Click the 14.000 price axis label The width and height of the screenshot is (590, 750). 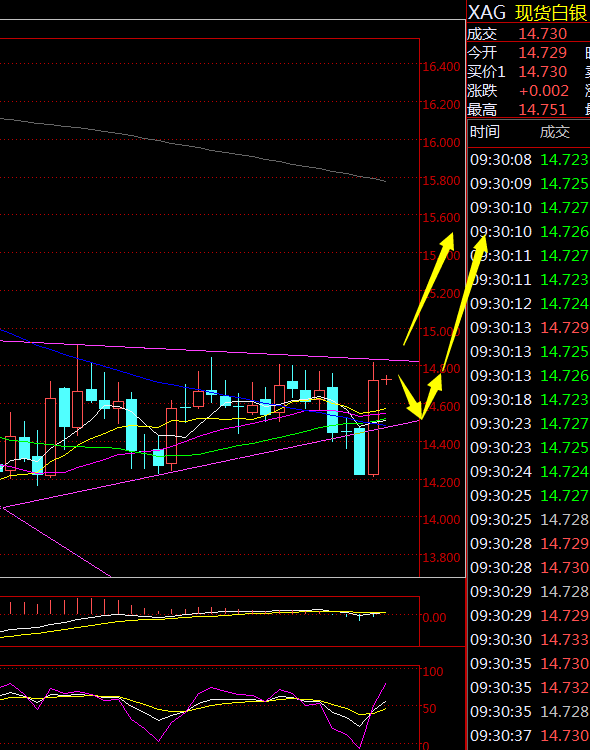coord(441,520)
